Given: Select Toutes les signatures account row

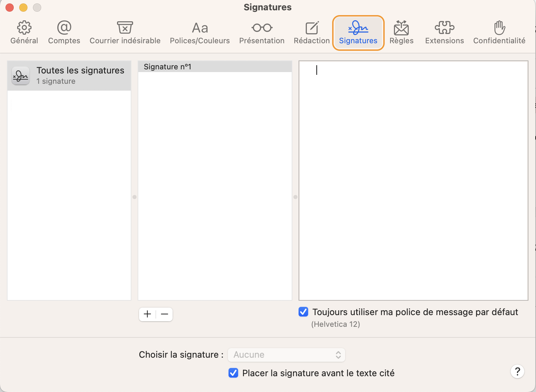Looking at the screenshot, I should 69,76.
